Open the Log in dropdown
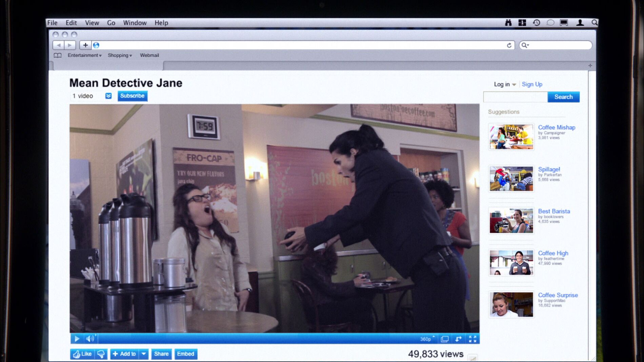Viewport: 644px width, 362px height. point(504,84)
